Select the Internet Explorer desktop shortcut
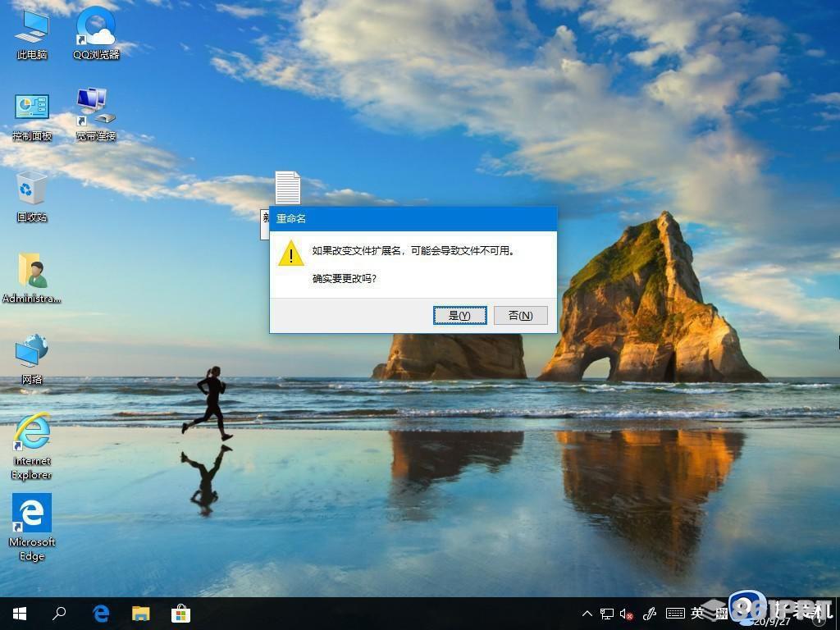The image size is (840, 630). coord(32,446)
